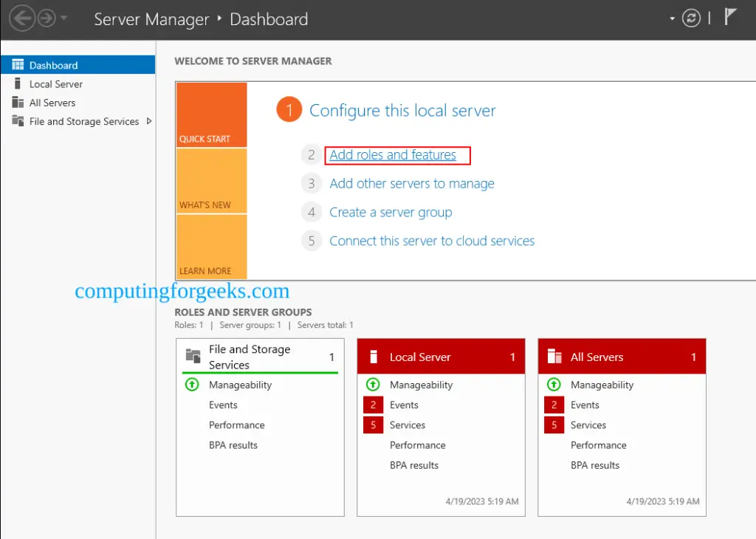Open Services in All Servers tile
Screen dimensions: 756x539
click(x=588, y=425)
